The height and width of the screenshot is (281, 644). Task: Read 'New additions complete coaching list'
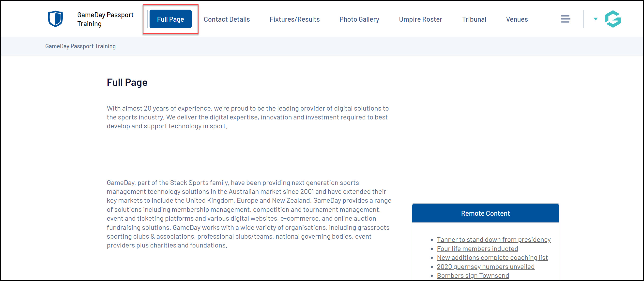pyautogui.click(x=492, y=257)
